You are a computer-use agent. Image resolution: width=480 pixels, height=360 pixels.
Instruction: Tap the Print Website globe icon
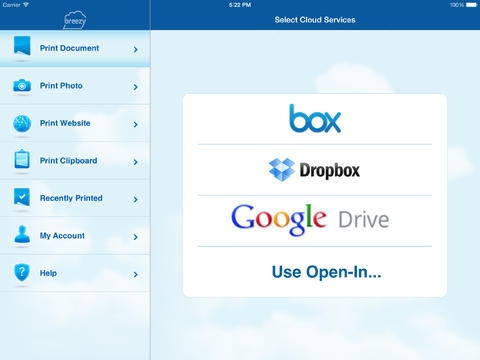tap(22, 123)
